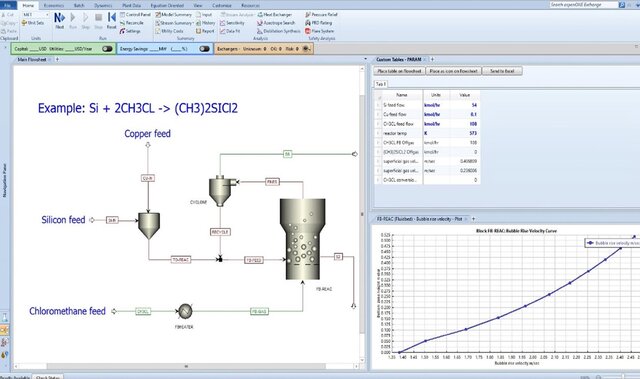Add a new tab next to Custom Tables
The width and height of the screenshot is (640, 379).
432,59
